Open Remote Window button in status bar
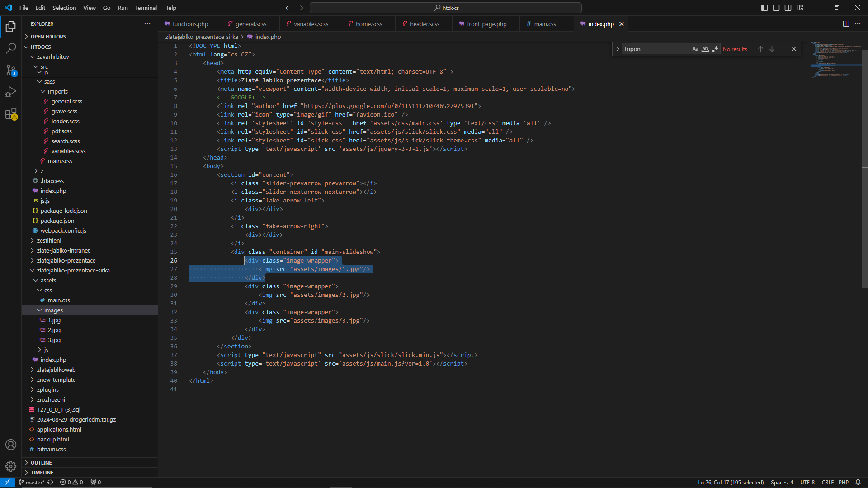Screen dimensions: 868x488 8,482
